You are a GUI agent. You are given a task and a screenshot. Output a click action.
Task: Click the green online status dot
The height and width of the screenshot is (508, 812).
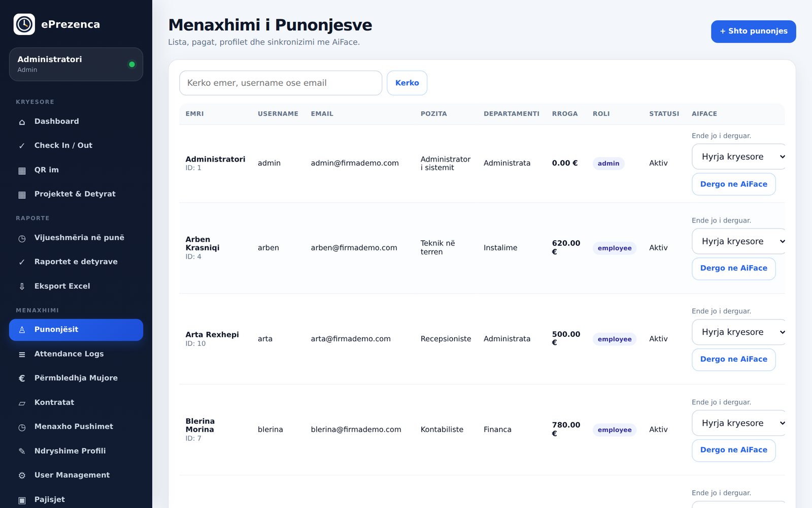pos(132,65)
